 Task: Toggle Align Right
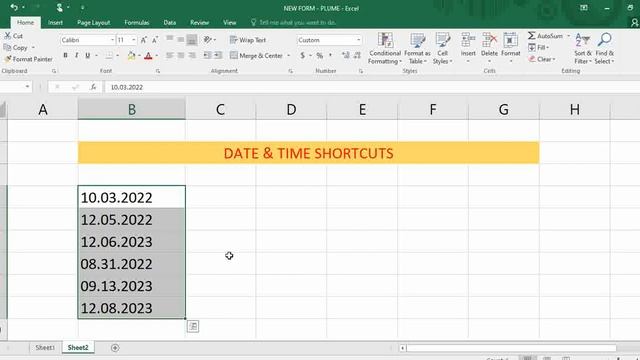(x=192, y=56)
